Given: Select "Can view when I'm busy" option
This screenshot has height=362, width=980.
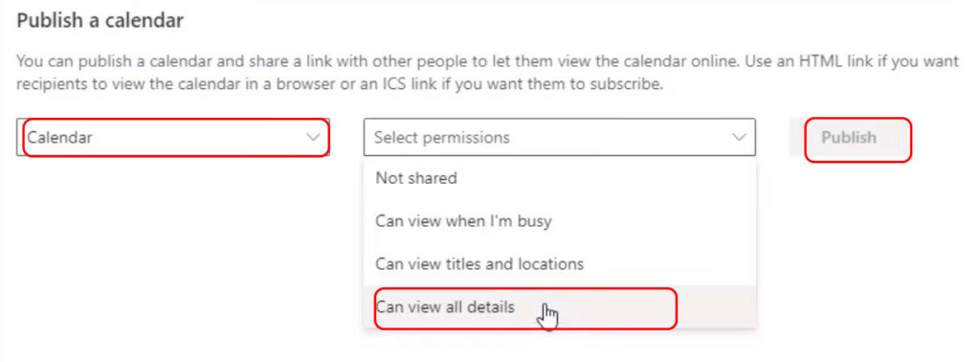Looking at the screenshot, I should point(559,220).
